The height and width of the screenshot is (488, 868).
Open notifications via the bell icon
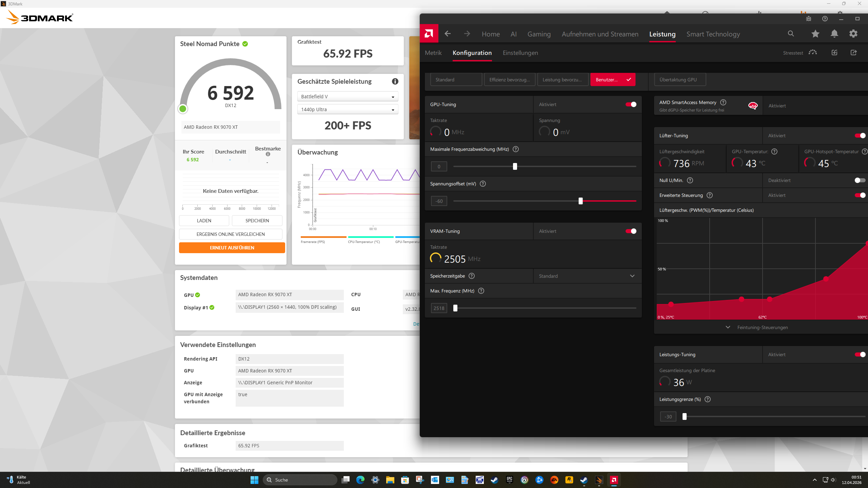pyautogui.click(x=834, y=34)
